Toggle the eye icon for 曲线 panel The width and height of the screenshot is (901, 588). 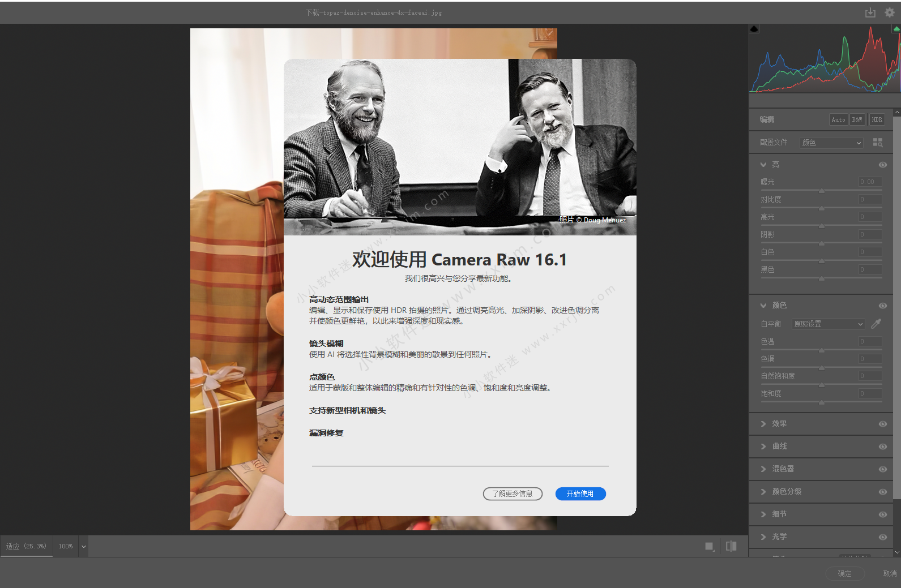coord(882,447)
